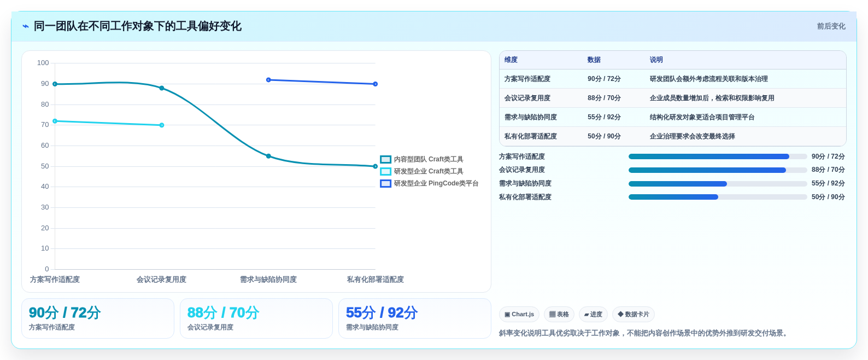Click progress value 50分 / 90分 beside last bar
Image resolution: width=868 pixels, height=360 pixels.
pyautogui.click(x=828, y=197)
